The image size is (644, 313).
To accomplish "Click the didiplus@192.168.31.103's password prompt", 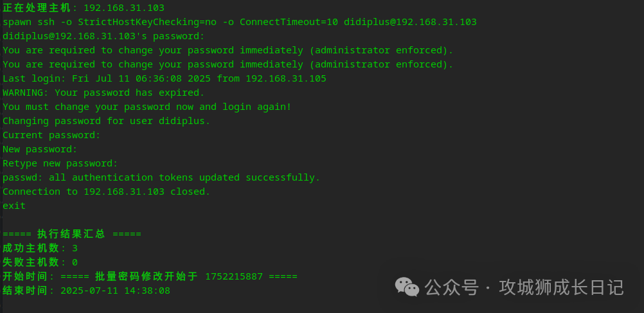I will pyautogui.click(x=103, y=36).
